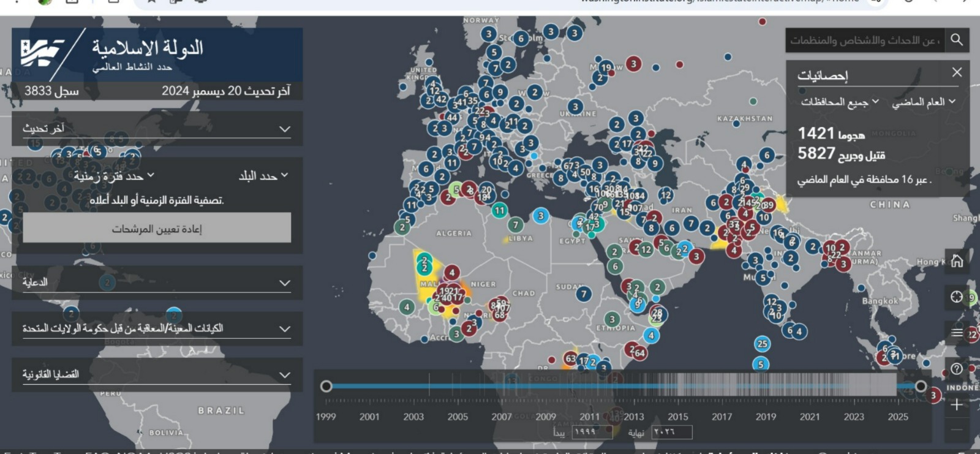Open the حدد فترة زمنية dropdown

click(114, 176)
